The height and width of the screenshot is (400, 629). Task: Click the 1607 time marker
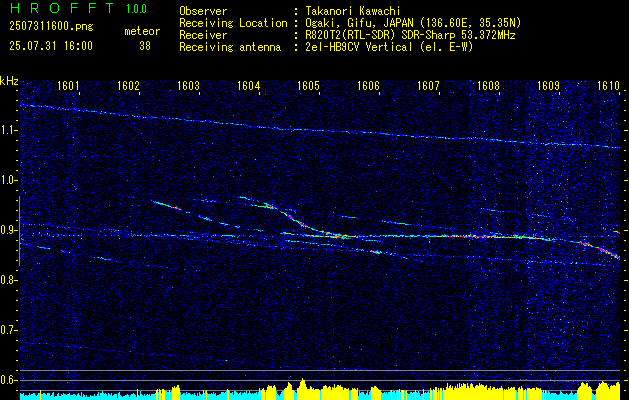[x=428, y=85]
